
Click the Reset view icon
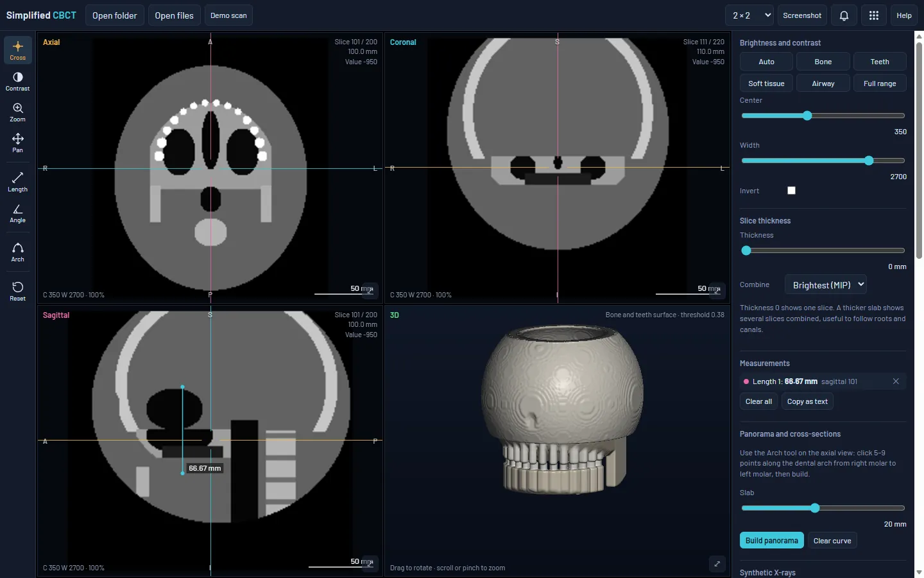17,291
